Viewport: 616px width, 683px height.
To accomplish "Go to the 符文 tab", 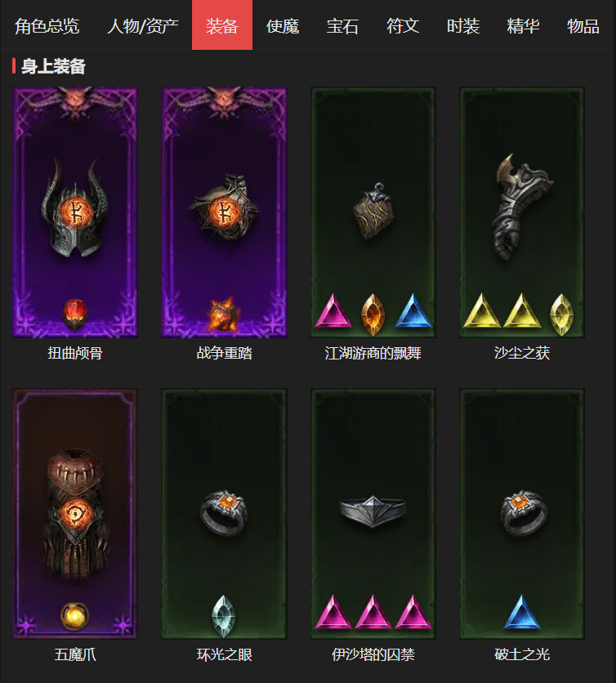I will [403, 26].
